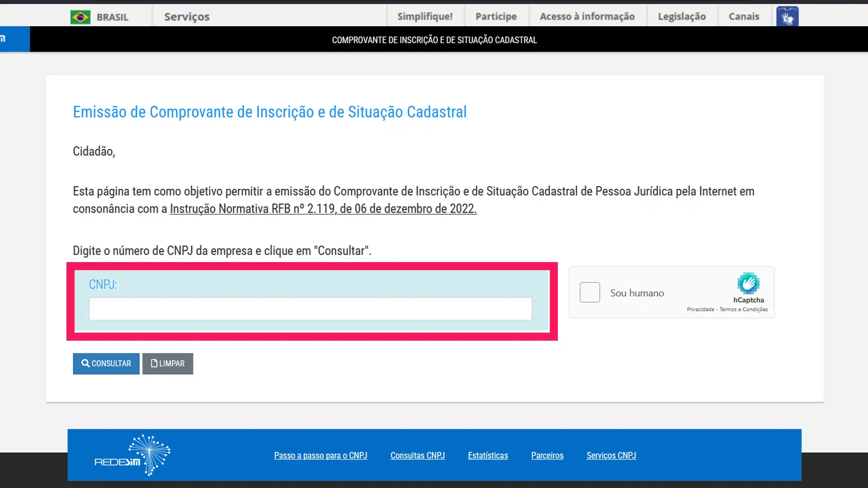Click the CONSULTAR button

[x=106, y=364]
